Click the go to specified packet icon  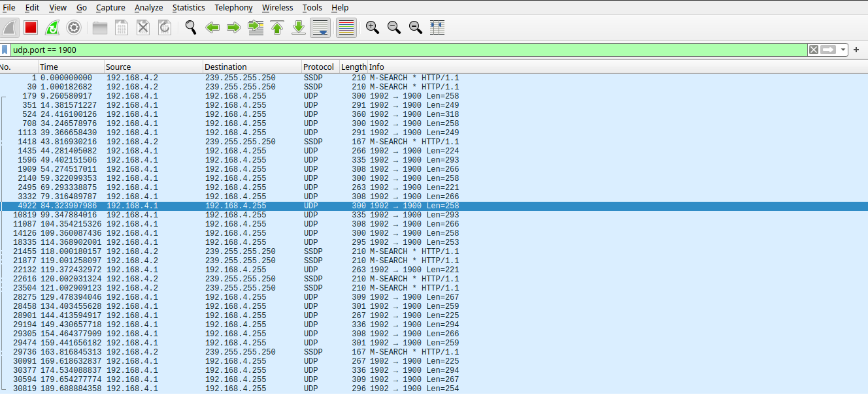pos(256,27)
